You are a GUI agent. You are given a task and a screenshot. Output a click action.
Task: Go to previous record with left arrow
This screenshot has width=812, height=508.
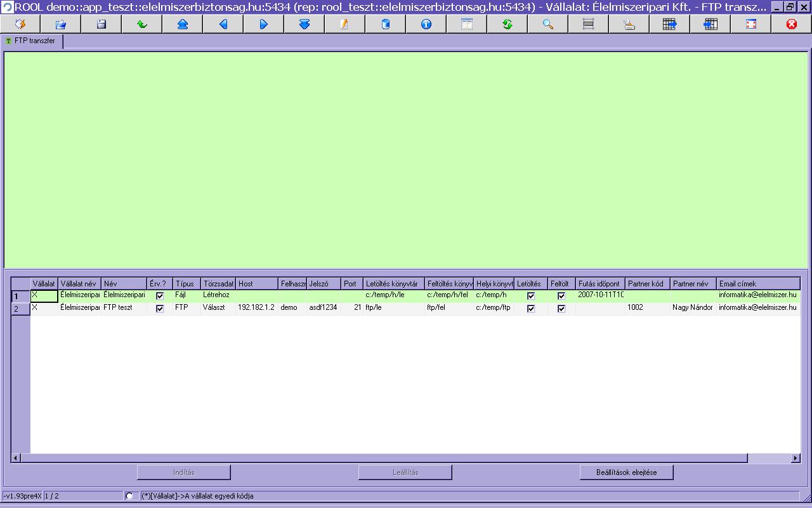223,24
